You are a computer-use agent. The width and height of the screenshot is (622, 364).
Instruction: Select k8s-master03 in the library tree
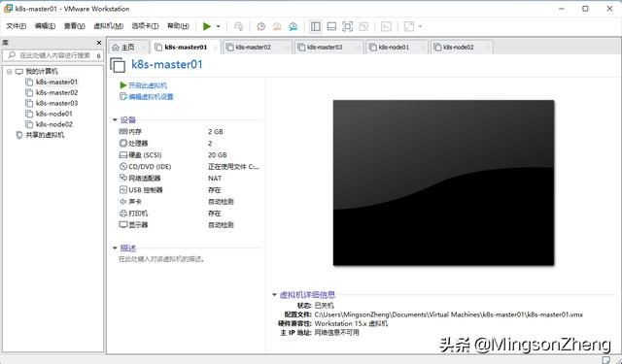[56, 103]
